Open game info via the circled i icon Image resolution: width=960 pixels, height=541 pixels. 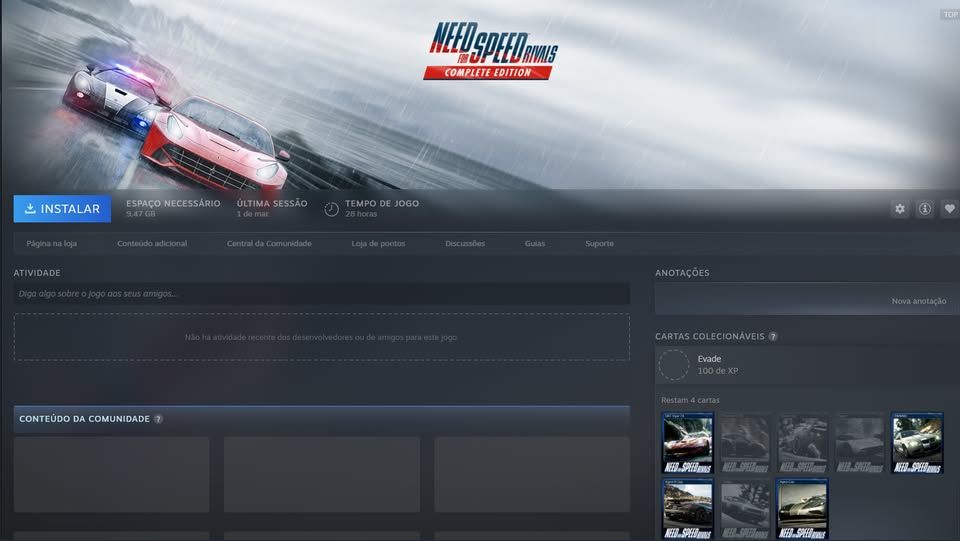(x=924, y=209)
